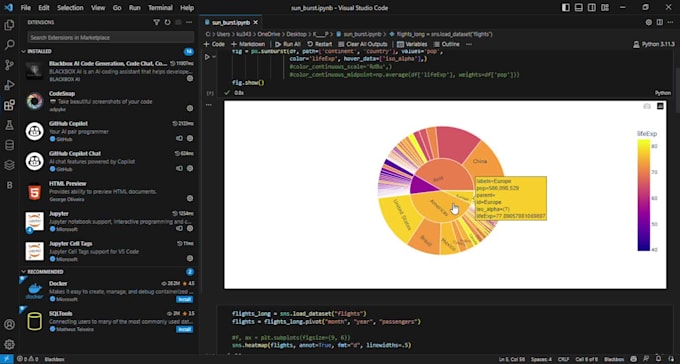Filter extensions using the funnel icon
This screenshot has height=364, width=680.
point(157,22)
